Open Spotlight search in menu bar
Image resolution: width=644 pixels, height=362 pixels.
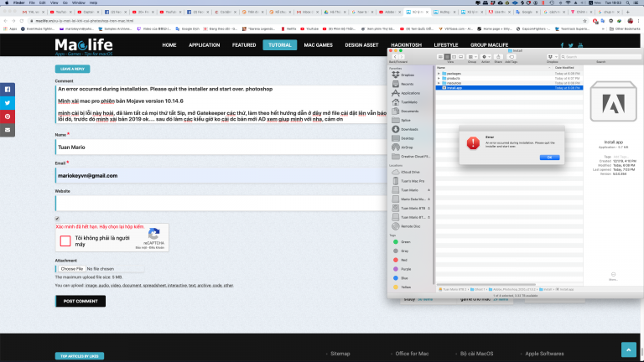[x=627, y=3]
